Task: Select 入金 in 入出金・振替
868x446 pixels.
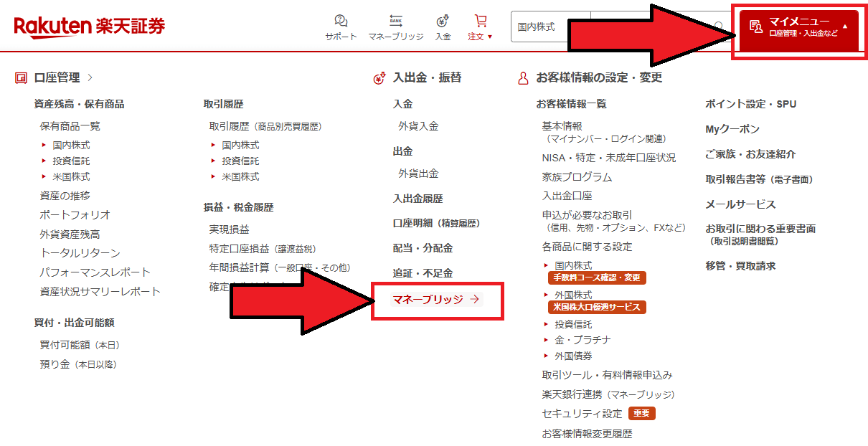Action: [402, 104]
